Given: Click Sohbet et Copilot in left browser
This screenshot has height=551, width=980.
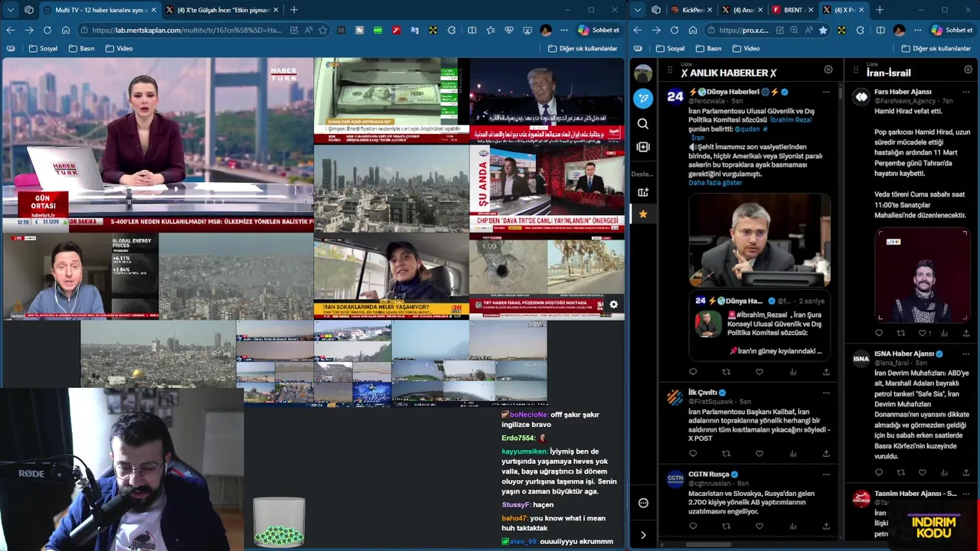Looking at the screenshot, I should 599,30.
